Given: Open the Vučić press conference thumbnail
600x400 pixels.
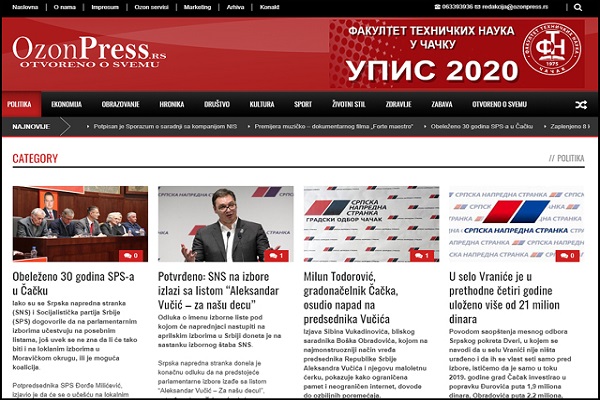Looking at the screenshot, I should pyautogui.click(x=225, y=223).
